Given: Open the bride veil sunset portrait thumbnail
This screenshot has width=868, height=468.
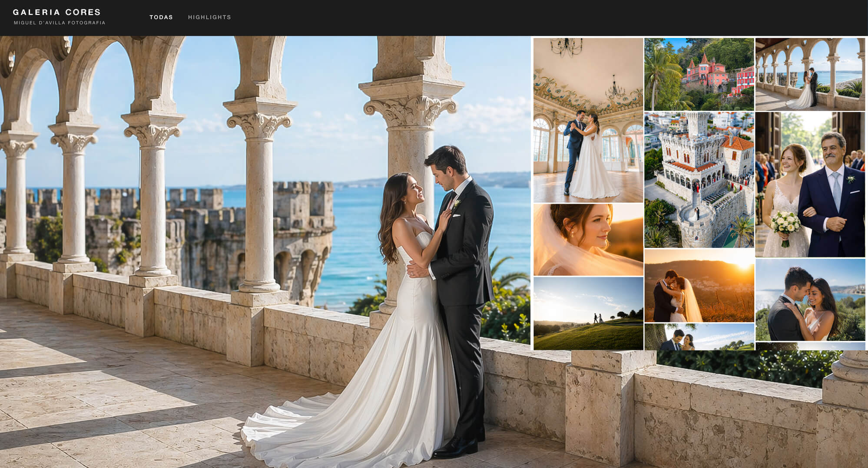Looking at the screenshot, I should click(x=588, y=240).
